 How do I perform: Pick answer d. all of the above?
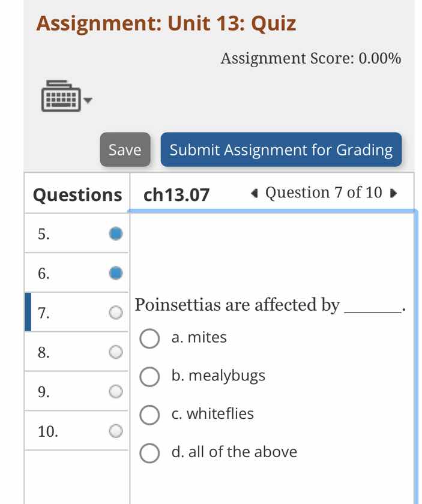point(149,453)
